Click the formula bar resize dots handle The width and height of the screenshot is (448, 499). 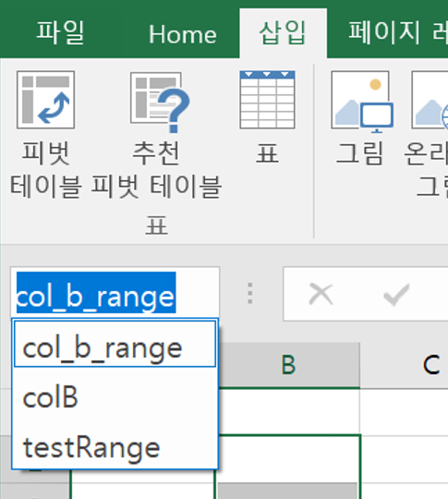tap(250, 293)
